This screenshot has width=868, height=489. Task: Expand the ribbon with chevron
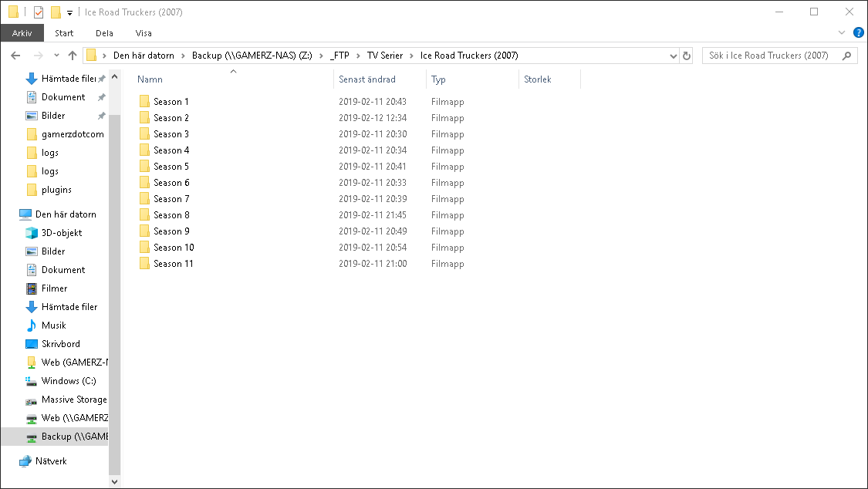[x=842, y=32]
